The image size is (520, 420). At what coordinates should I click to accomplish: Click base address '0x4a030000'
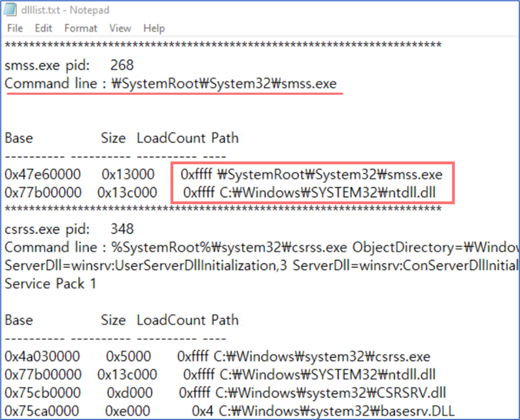[42, 356]
